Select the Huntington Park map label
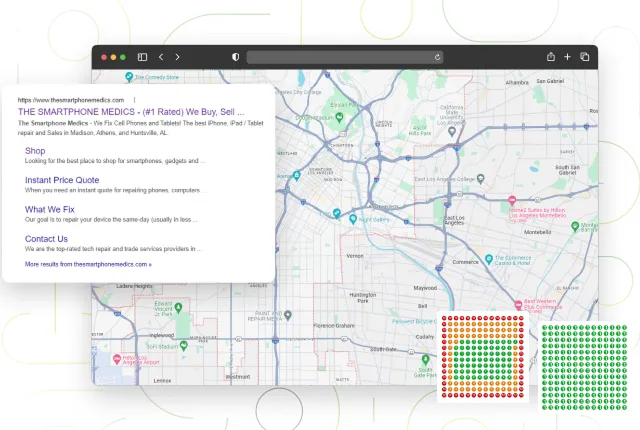The width and height of the screenshot is (640, 430). (362, 297)
